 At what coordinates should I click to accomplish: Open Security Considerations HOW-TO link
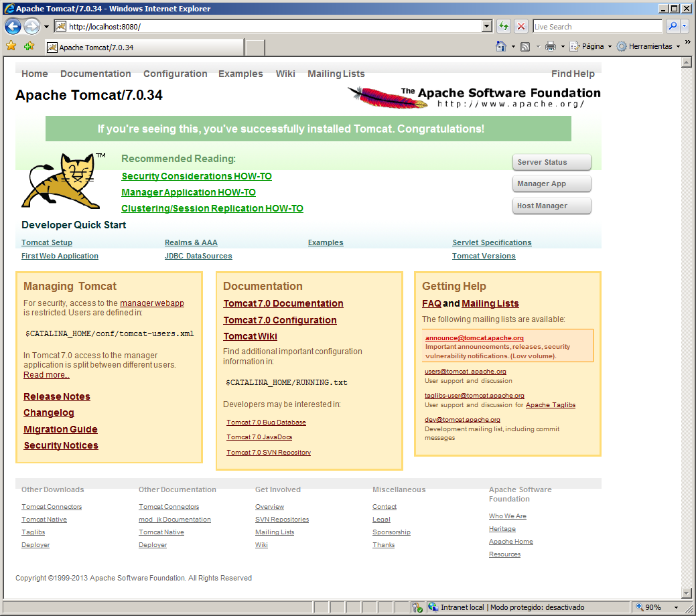196,176
